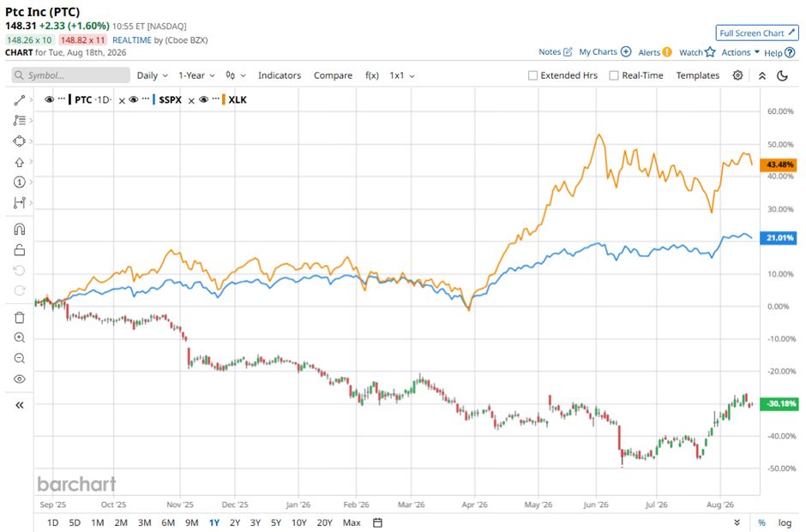Enable the Extended Hrs checkbox
806x532 pixels.
click(x=532, y=75)
